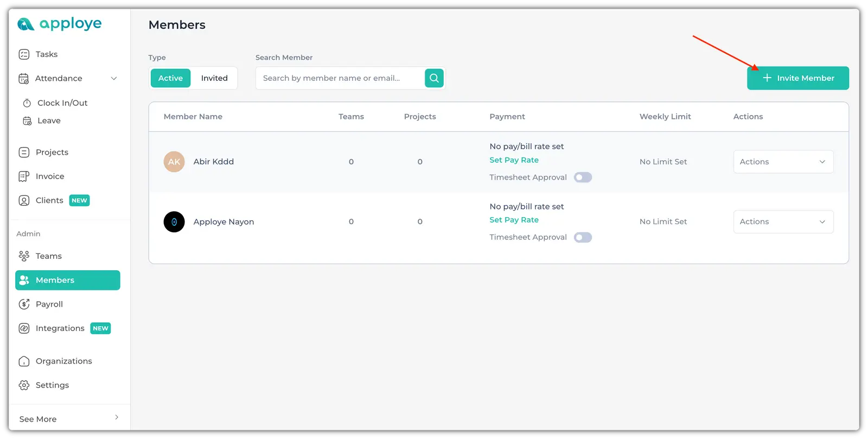Screen dimensions: 868x439
Task: Open Actions dropdown for Apploye Nayon
Action: coord(783,222)
